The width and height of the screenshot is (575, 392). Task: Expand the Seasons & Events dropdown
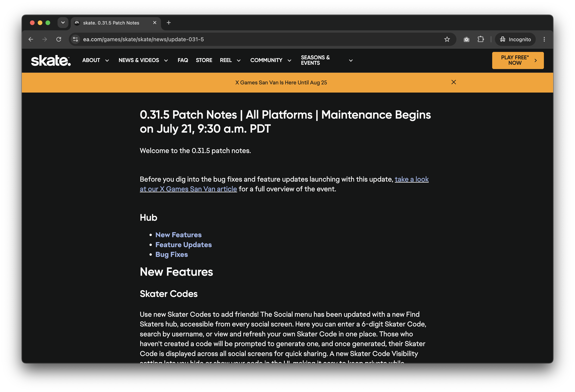coord(327,60)
